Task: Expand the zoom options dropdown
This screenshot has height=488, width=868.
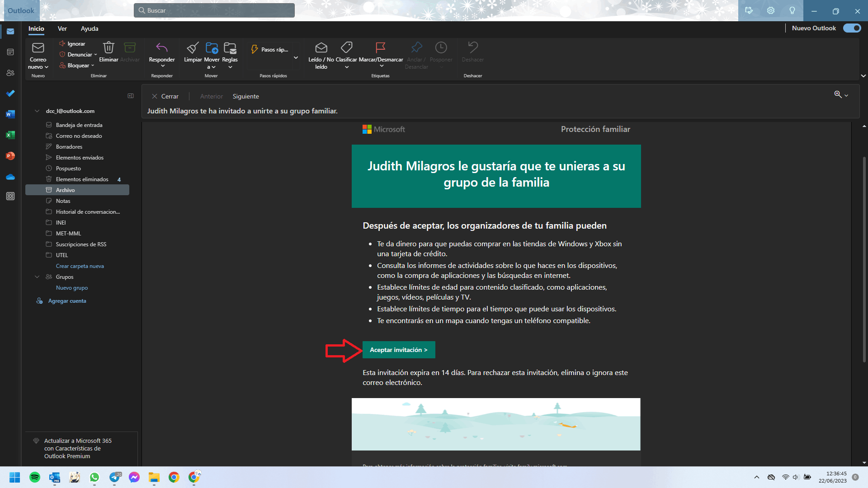Action: pos(846,95)
